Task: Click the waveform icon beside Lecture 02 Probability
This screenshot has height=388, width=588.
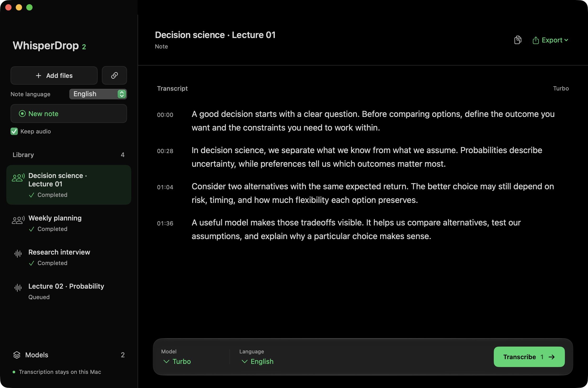Action: pyautogui.click(x=18, y=288)
